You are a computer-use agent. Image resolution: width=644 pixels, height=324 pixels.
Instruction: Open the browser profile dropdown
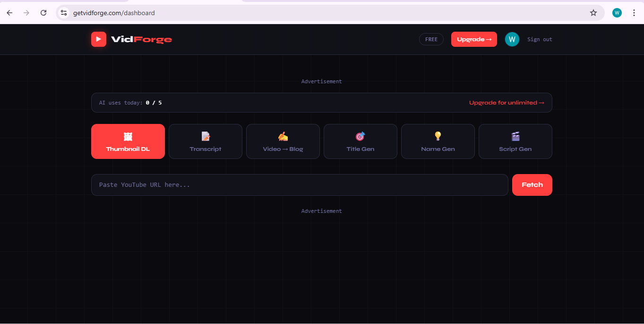click(617, 12)
